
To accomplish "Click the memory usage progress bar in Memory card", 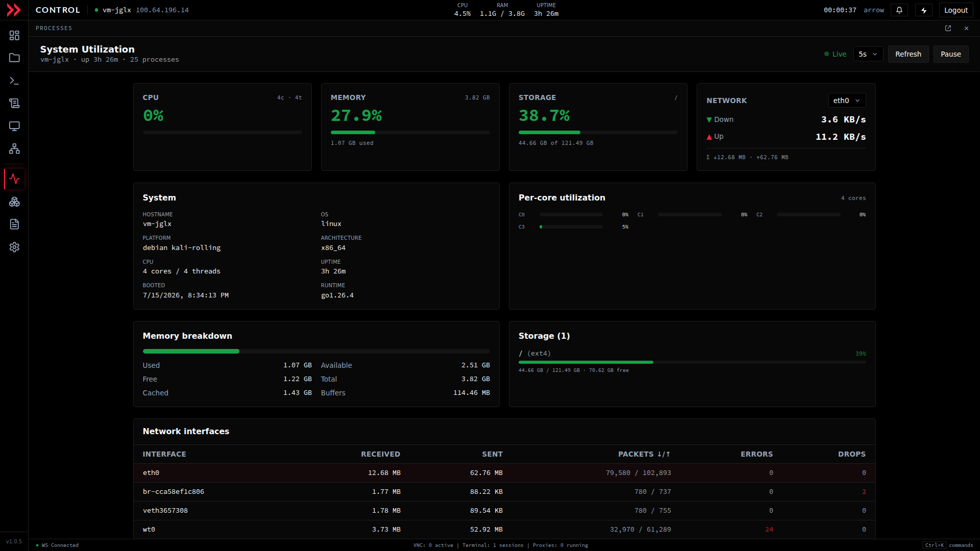I will [410, 133].
